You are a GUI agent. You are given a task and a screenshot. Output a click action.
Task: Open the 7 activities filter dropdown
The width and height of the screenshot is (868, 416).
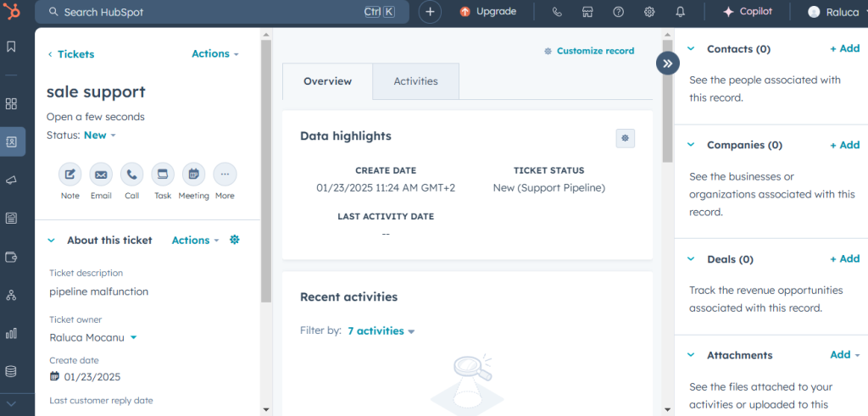click(381, 331)
